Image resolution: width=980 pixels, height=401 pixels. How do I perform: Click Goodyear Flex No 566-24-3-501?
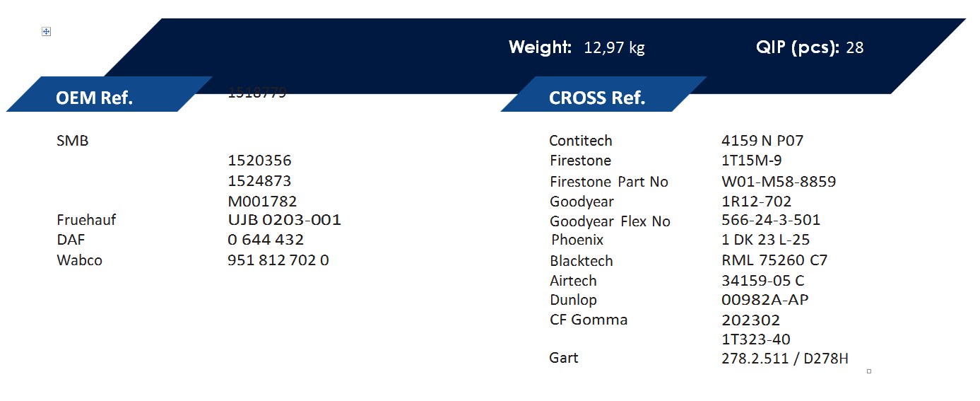pyautogui.click(x=771, y=220)
